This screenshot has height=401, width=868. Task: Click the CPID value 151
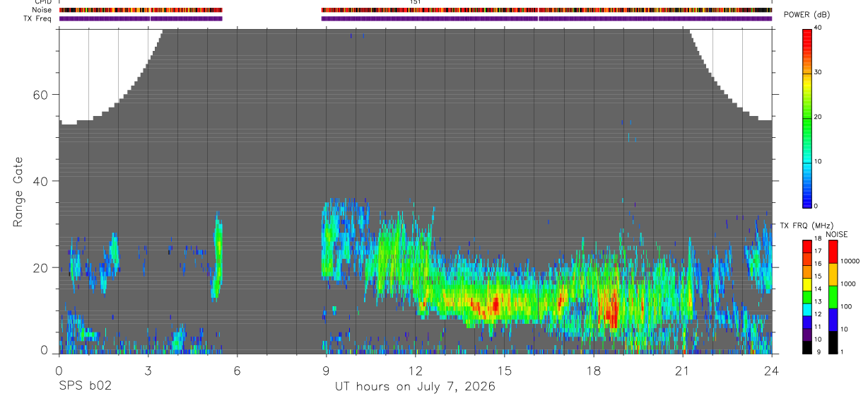[415, 2]
